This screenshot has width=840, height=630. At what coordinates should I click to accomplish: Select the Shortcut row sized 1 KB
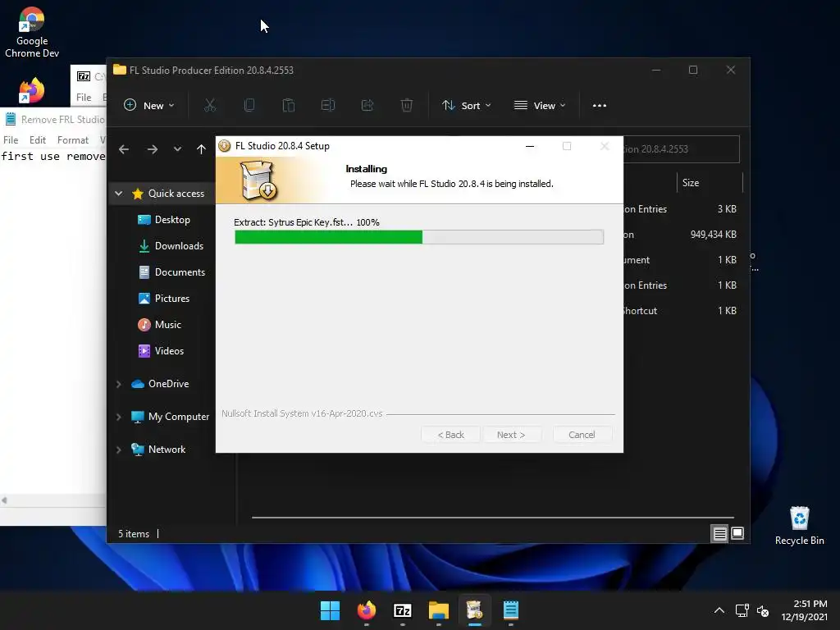[680, 311]
